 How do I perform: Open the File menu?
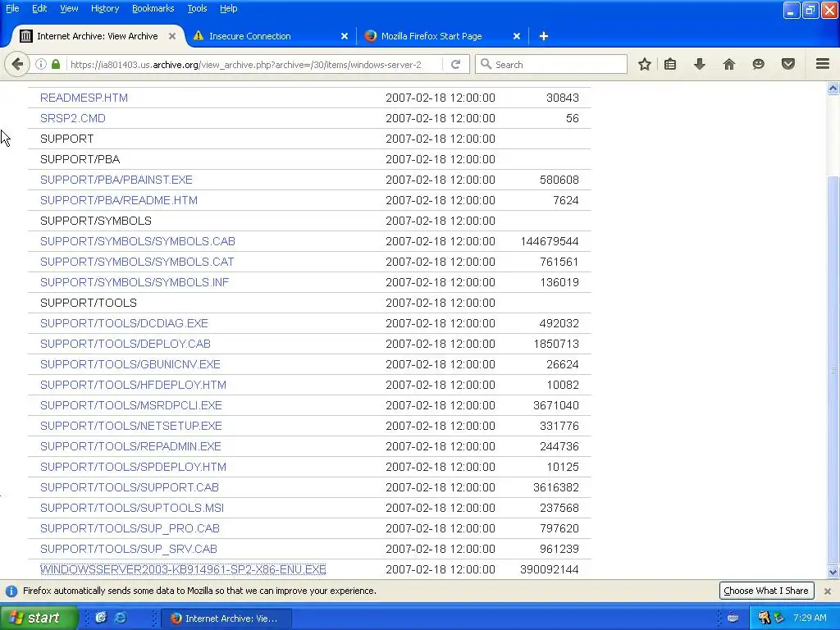(12, 8)
